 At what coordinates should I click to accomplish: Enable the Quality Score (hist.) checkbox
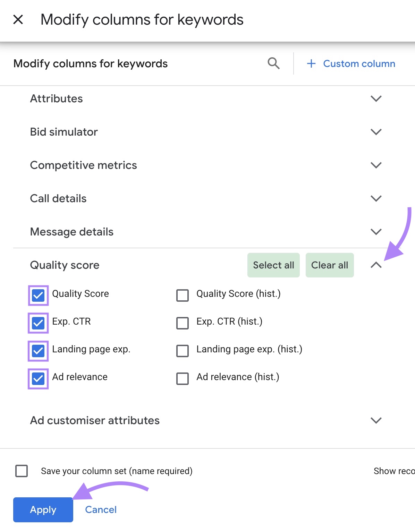[182, 296]
